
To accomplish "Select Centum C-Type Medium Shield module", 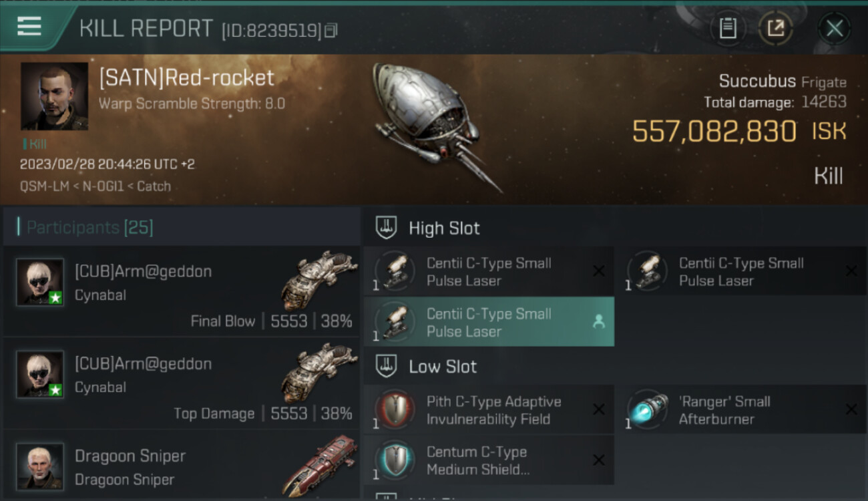I will point(489,460).
